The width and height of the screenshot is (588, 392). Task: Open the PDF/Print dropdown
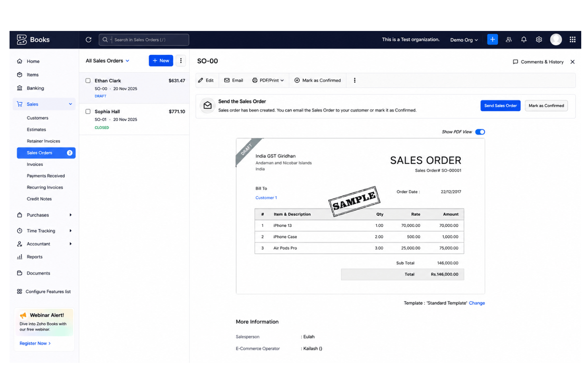[268, 80]
